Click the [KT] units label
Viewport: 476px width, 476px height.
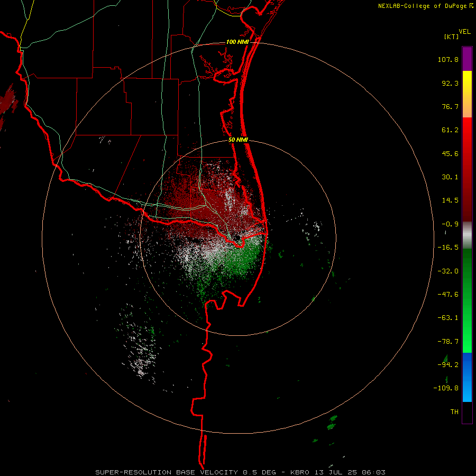452,36
